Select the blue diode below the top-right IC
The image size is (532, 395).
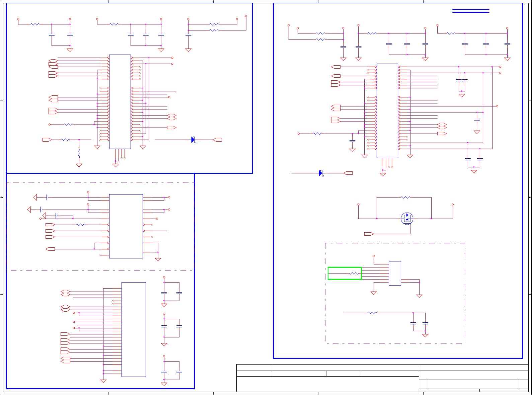(321, 173)
